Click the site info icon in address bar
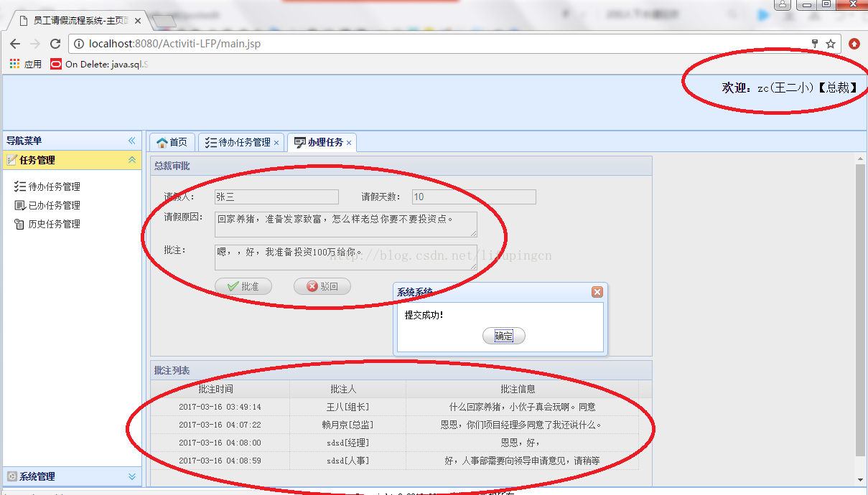Screen dimensions: 868x495 [x=79, y=44]
